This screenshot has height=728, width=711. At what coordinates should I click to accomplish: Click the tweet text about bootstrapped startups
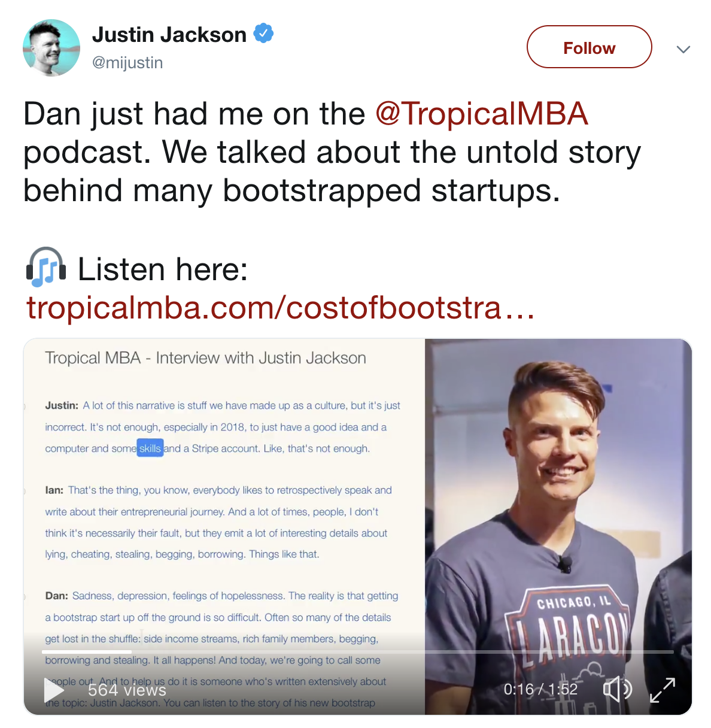pyautogui.click(x=332, y=152)
